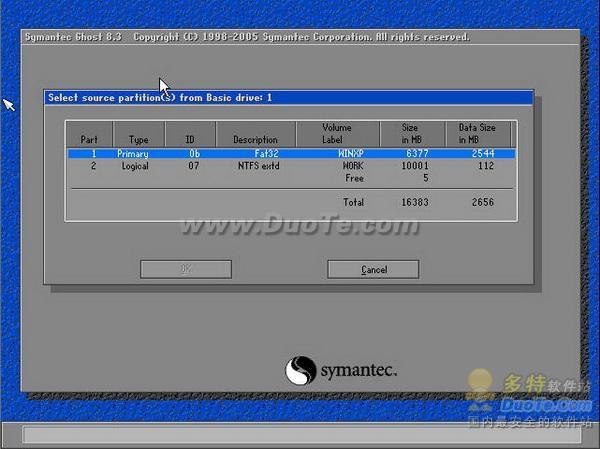Click the Free space row label

coord(354,178)
